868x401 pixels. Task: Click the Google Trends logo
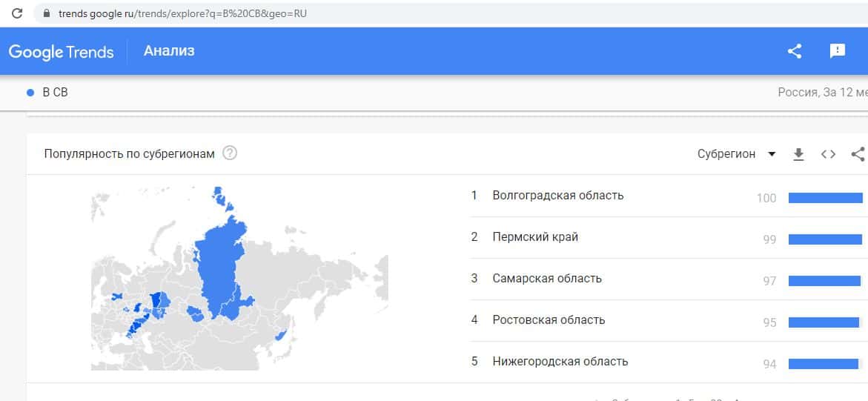[61, 51]
